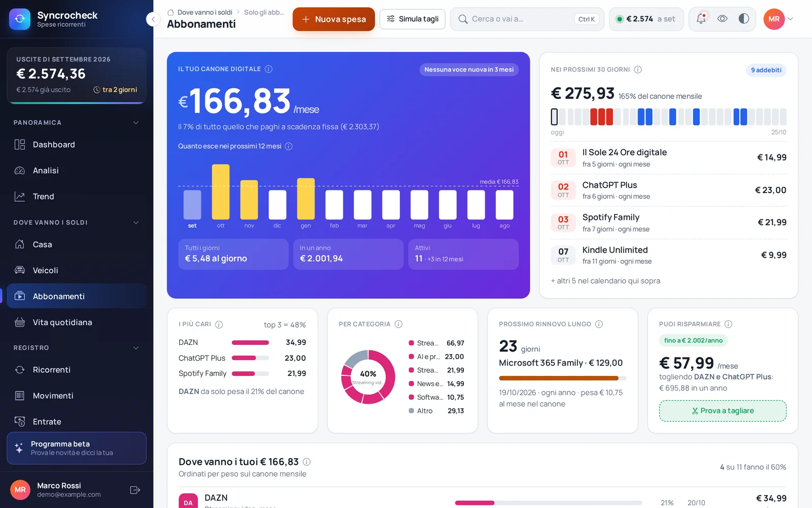Open notifications with the bell icon
Viewport: 812px width, 508px height.
pyautogui.click(x=701, y=19)
